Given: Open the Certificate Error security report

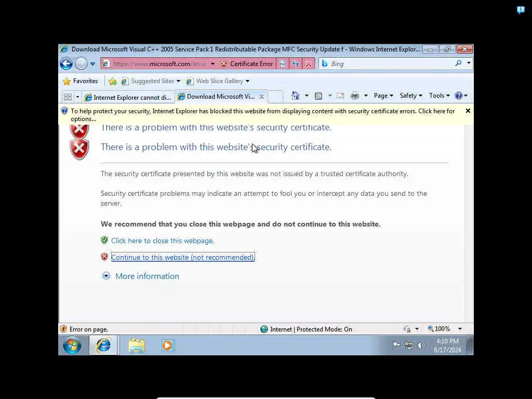Looking at the screenshot, I should (247, 64).
